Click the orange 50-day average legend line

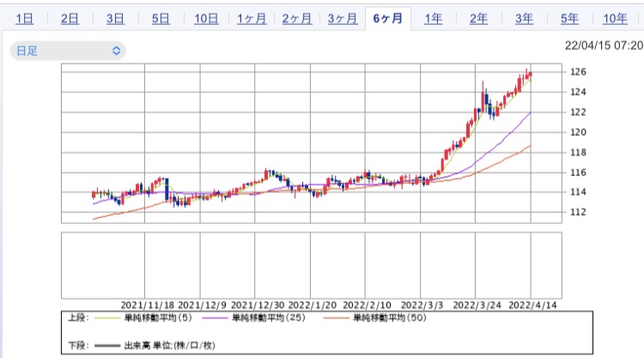[336, 319]
